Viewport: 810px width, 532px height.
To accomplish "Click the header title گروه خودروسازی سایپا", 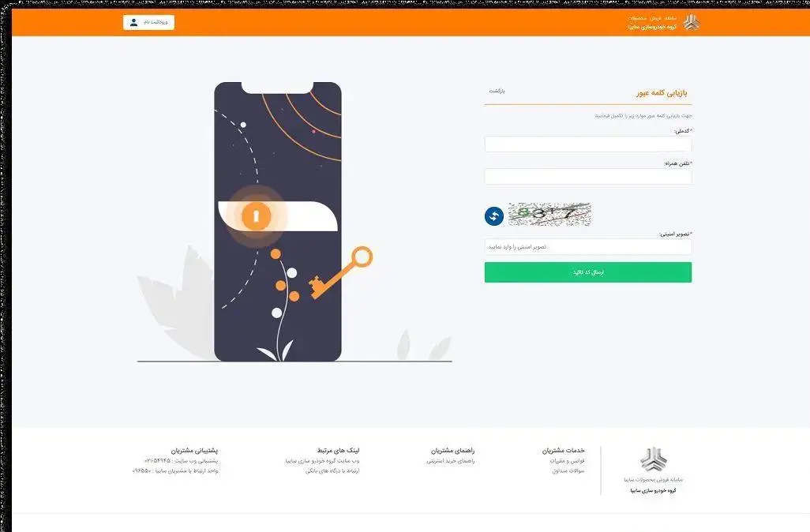I will [652, 27].
